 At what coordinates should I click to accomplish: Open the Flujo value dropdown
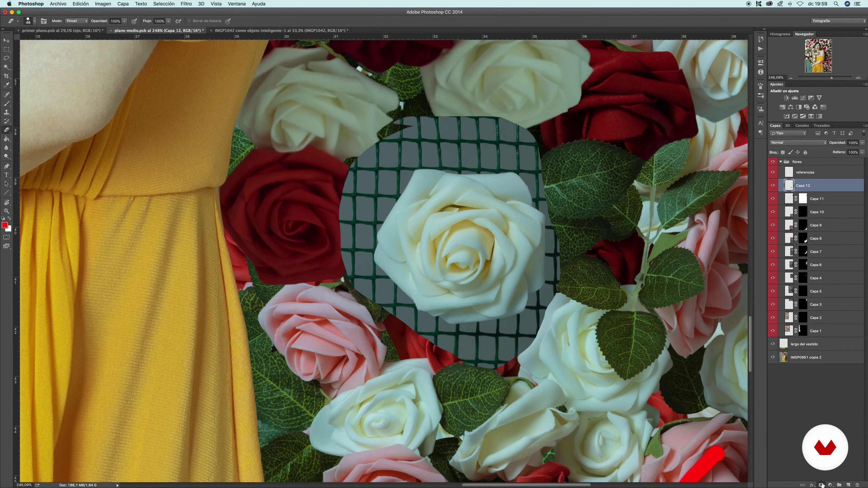[168, 21]
